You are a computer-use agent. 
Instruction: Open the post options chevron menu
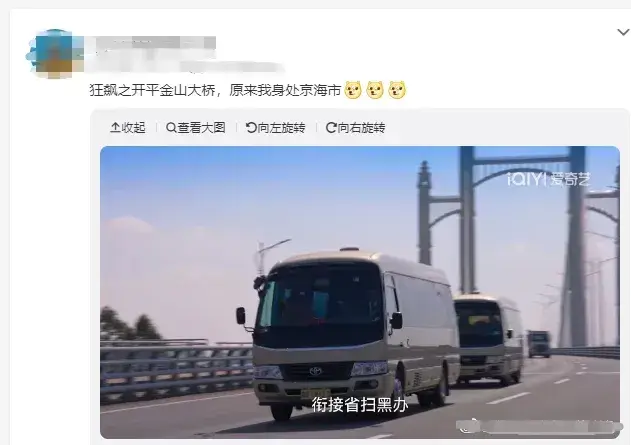tap(623, 32)
